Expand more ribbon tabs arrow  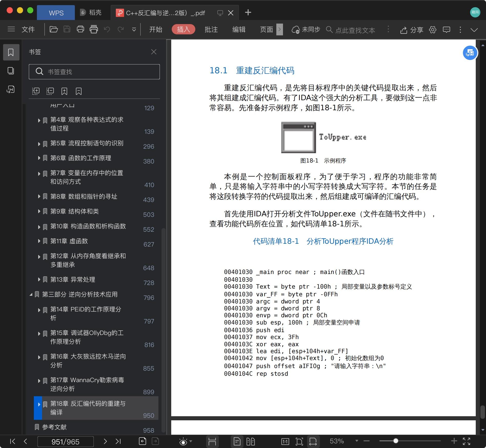point(280,29)
